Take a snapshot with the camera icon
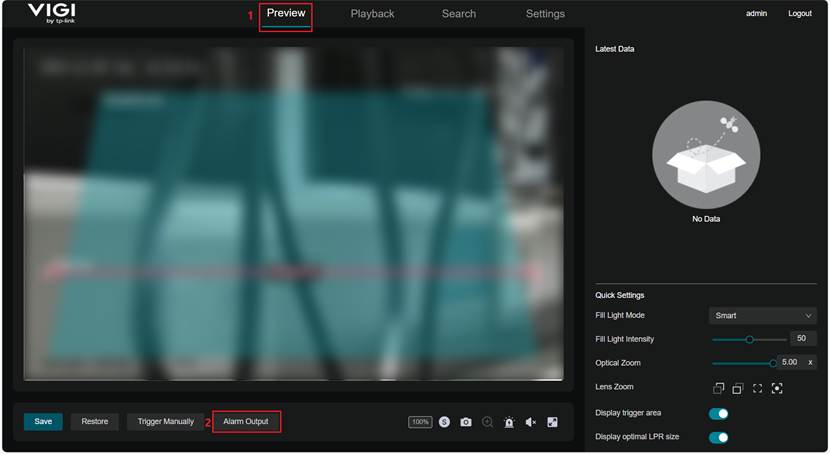The height and width of the screenshot is (454, 830). pyautogui.click(x=466, y=422)
